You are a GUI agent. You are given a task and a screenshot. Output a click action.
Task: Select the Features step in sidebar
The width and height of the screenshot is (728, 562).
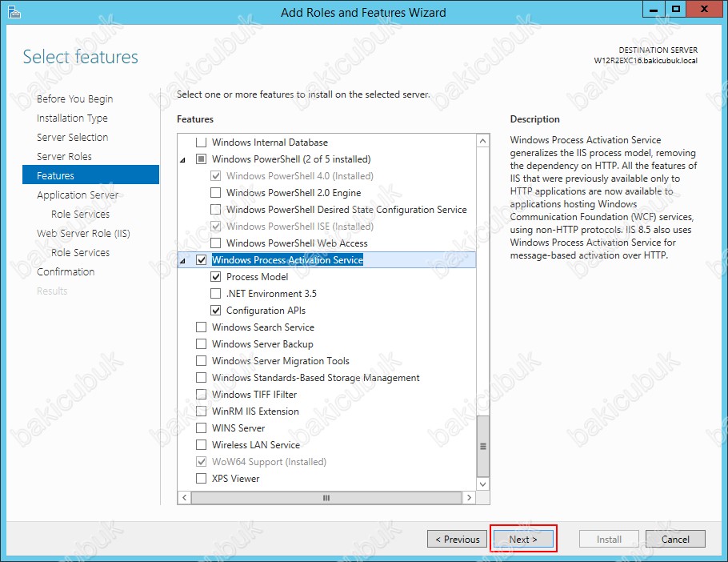(x=90, y=175)
